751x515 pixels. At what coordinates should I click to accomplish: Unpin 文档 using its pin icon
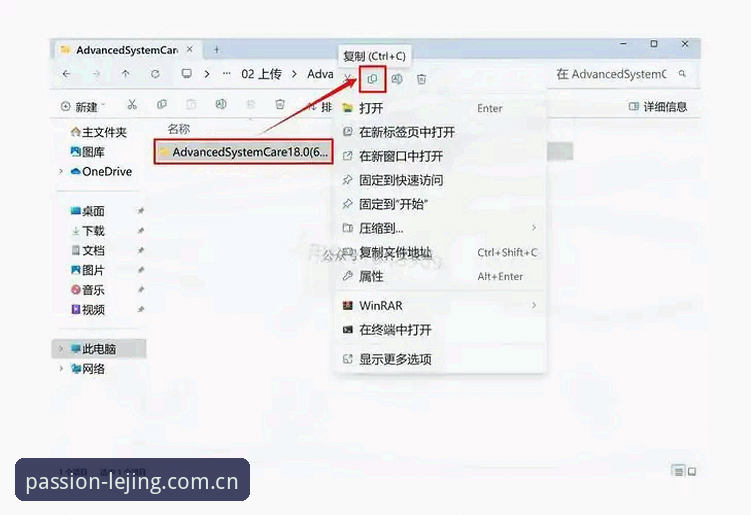(141, 250)
